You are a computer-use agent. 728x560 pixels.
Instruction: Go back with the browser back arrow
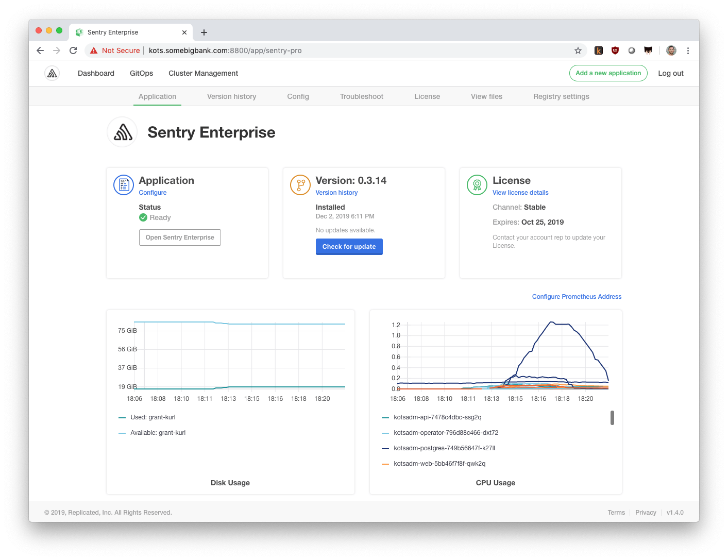pyautogui.click(x=40, y=50)
